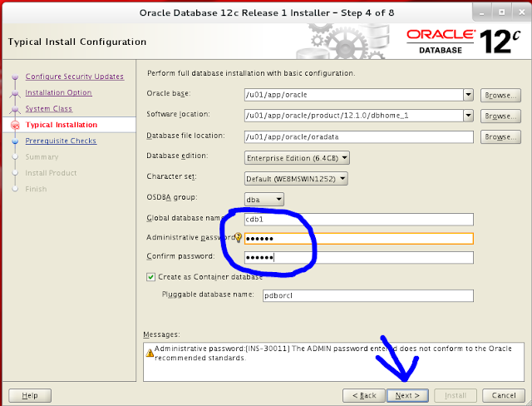Go to System Class step
532x406 pixels.
[49, 109]
